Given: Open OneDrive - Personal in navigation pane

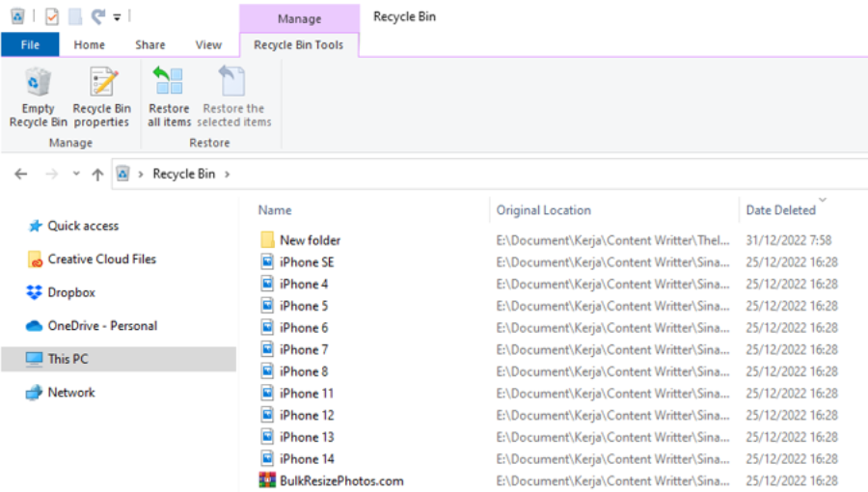Looking at the screenshot, I should point(102,325).
